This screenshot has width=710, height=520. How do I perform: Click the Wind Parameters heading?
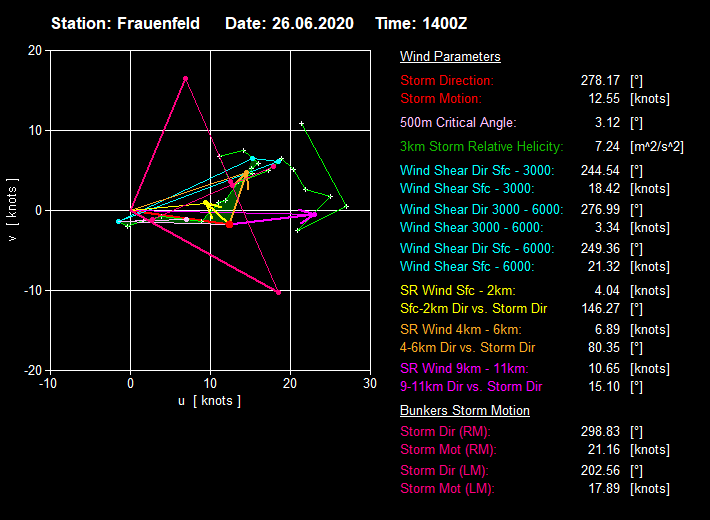[x=450, y=57]
